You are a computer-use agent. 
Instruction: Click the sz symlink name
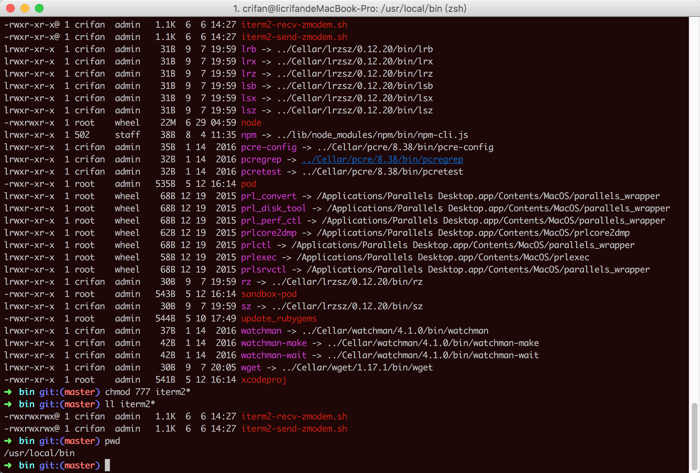click(x=246, y=307)
